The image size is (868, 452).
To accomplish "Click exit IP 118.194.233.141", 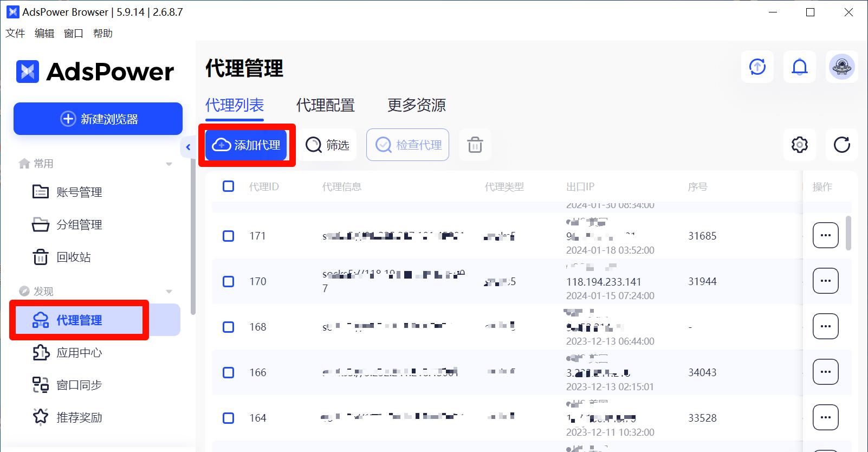I will click(x=604, y=282).
